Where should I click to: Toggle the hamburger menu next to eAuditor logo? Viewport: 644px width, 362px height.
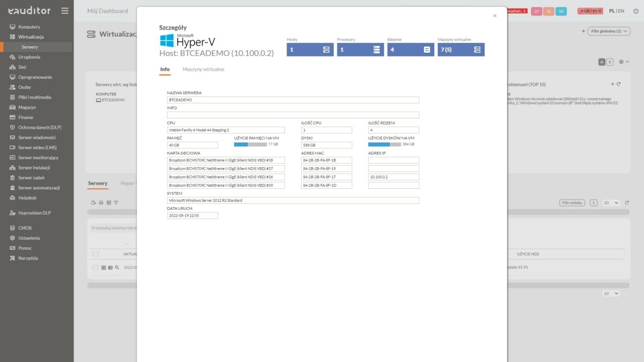point(64,10)
